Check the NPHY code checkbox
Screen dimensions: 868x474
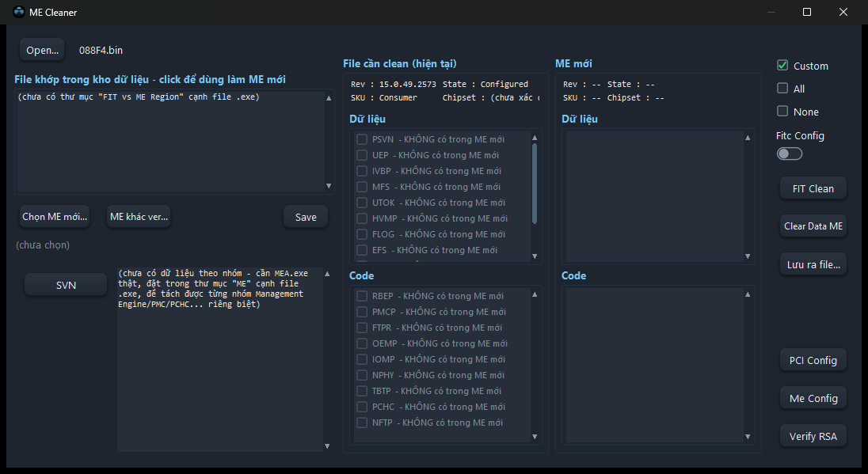click(x=362, y=375)
